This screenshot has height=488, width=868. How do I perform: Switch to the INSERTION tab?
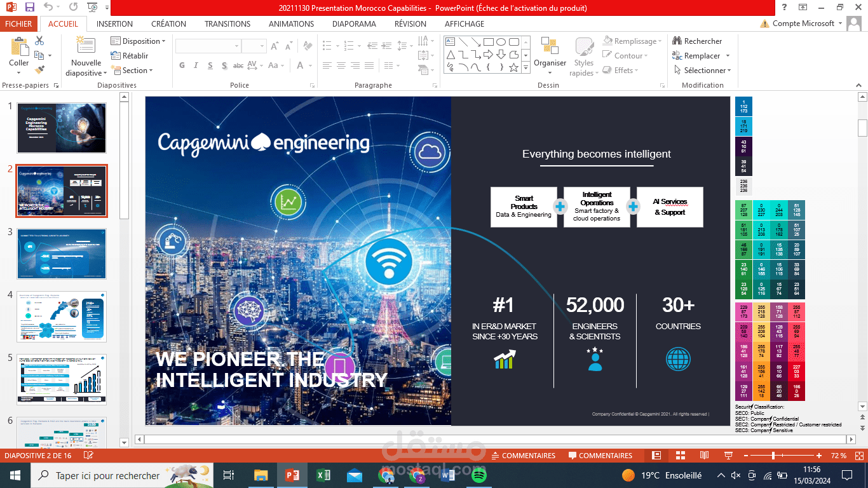pos(114,24)
